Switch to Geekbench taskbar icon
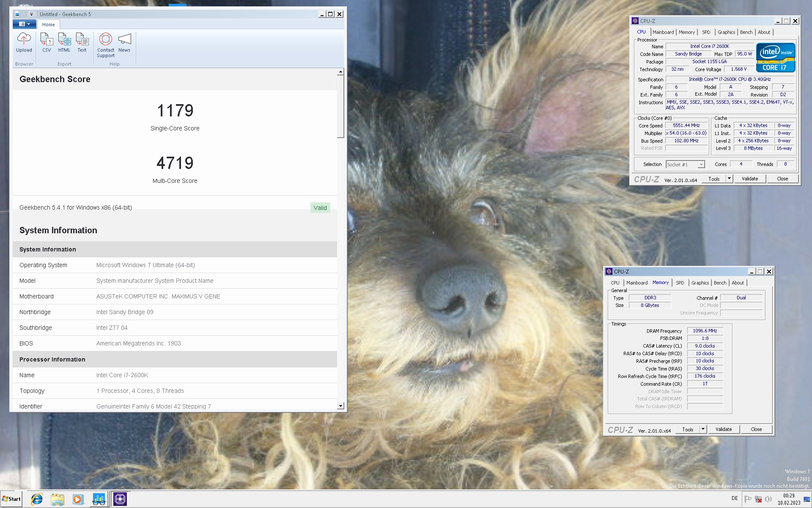The image size is (812, 508). pyautogui.click(x=99, y=500)
